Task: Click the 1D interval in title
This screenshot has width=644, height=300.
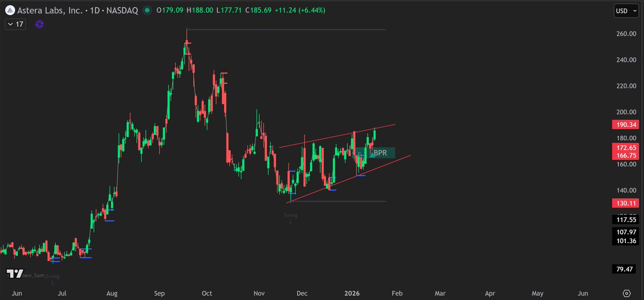Action: [95, 10]
